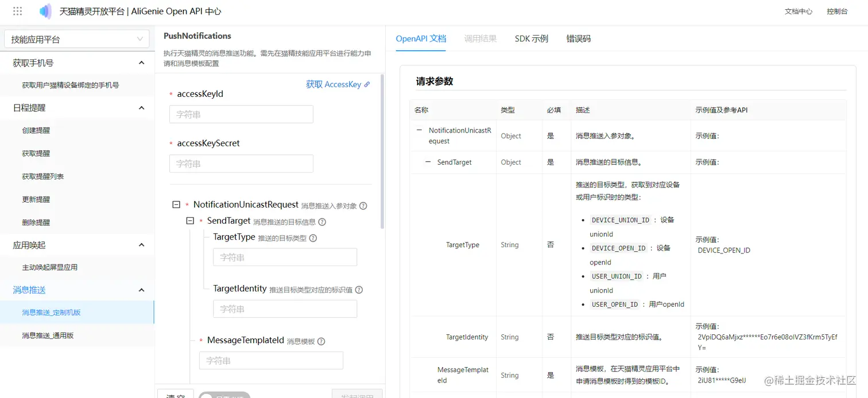Click the DEVICE_UNION_ID code label
Screen dimensions: 868x398
[621, 220]
